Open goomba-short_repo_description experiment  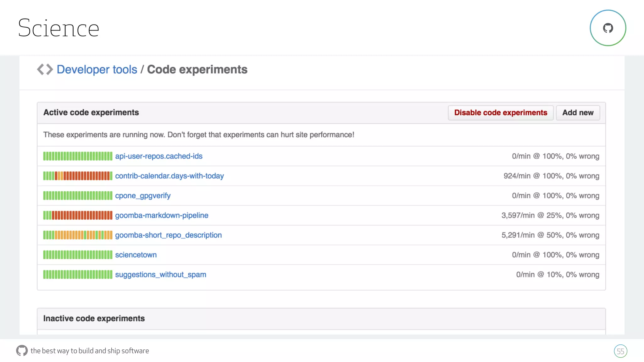pyautogui.click(x=168, y=235)
